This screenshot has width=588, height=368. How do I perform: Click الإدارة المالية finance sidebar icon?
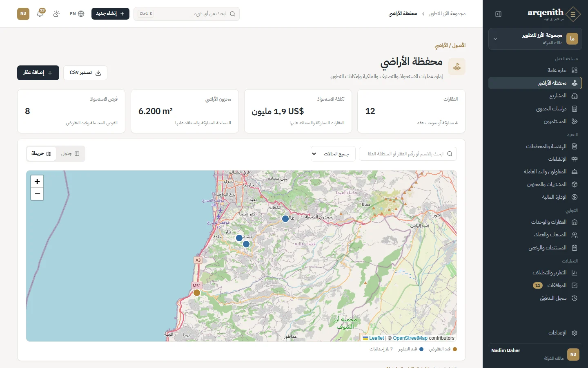pos(575,197)
